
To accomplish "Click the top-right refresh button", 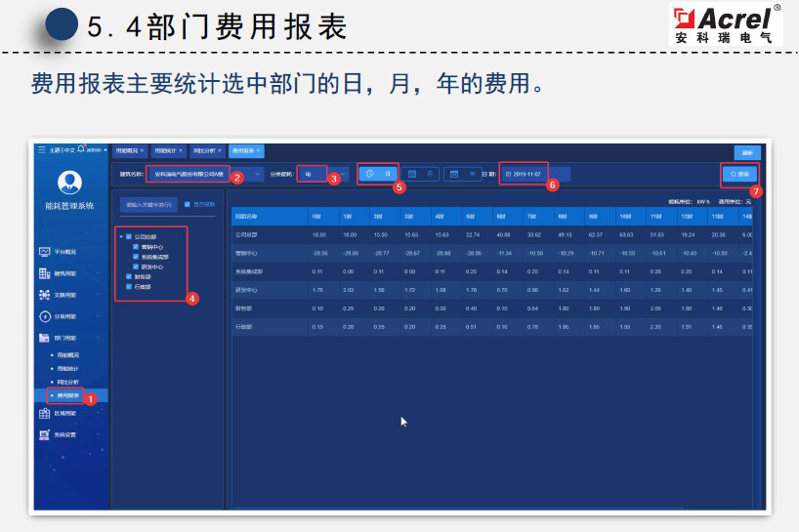I will [x=747, y=152].
